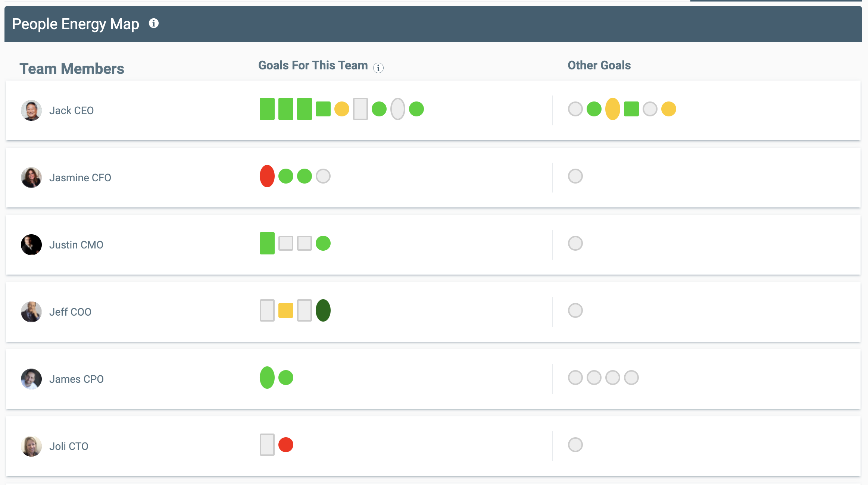Click info icon beside People Energy Map

point(154,24)
